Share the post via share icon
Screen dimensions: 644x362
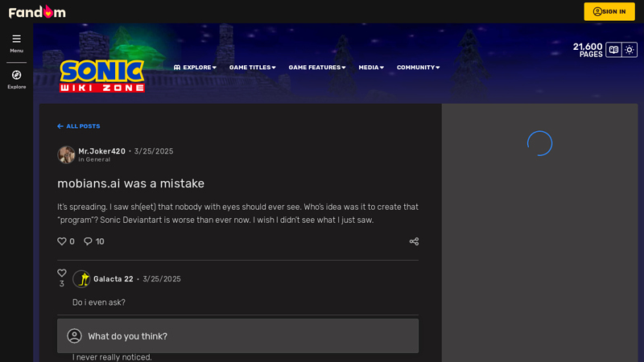414,241
